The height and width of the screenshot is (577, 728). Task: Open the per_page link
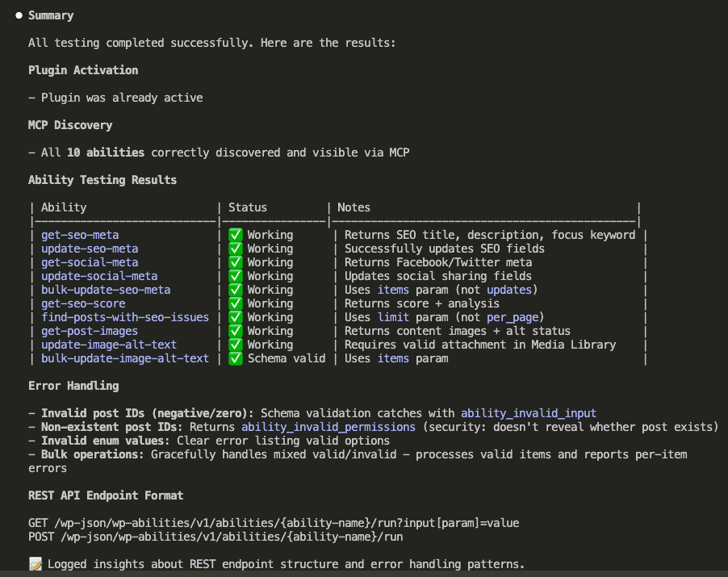(x=513, y=316)
